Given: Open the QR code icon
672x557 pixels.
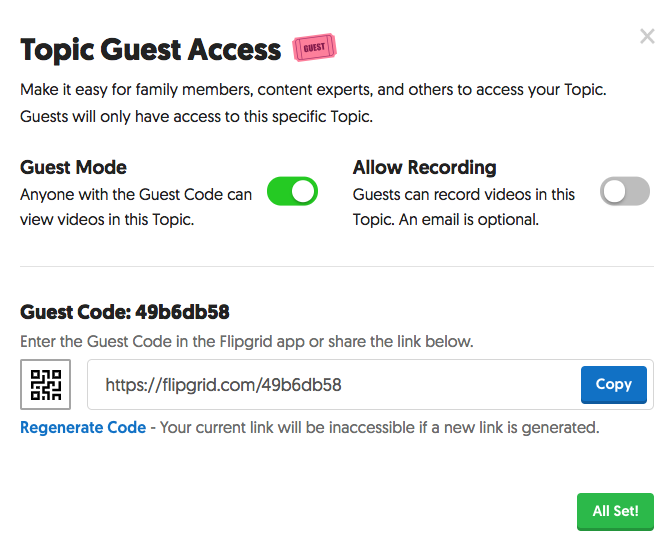Looking at the screenshot, I should tap(45, 384).
